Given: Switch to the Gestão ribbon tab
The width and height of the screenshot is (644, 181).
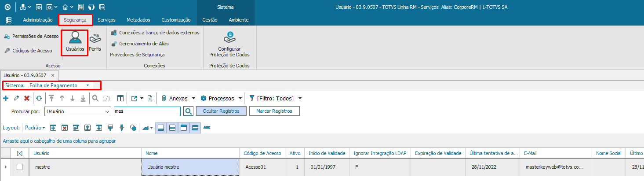Looking at the screenshot, I should point(210,20).
